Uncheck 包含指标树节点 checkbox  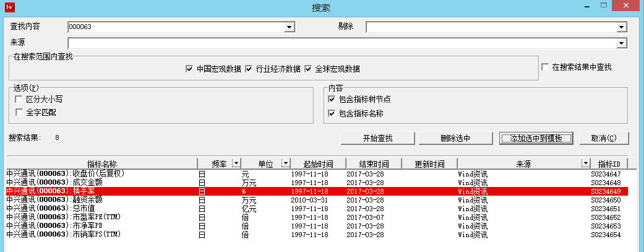(x=332, y=99)
